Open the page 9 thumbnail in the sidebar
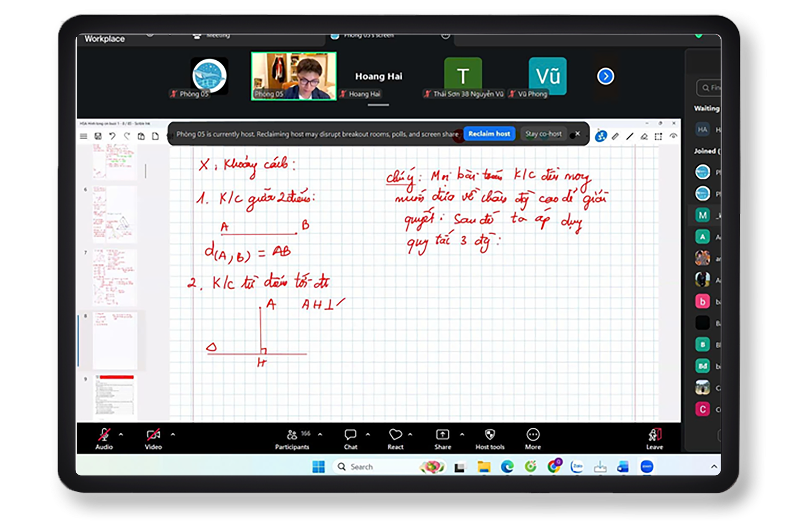The height and width of the screenshot is (532, 799). point(114,395)
